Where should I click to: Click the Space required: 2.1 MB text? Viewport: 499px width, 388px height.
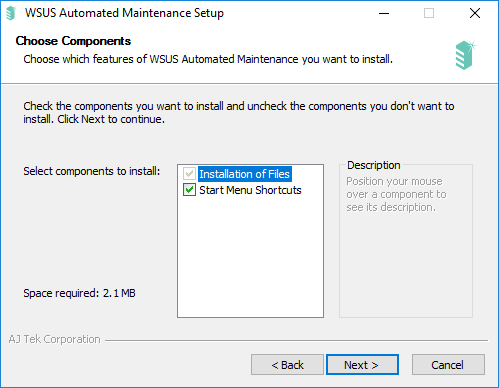(x=79, y=293)
